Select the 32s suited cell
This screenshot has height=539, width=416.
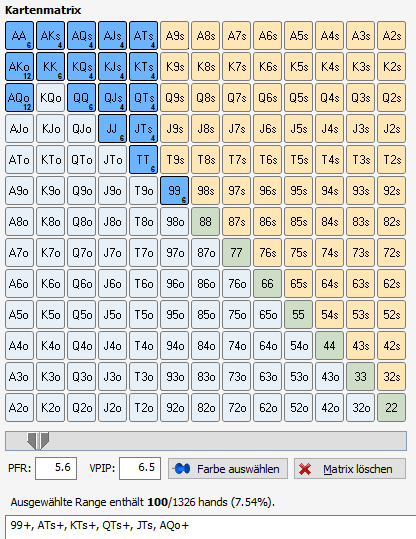[x=391, y=377]
